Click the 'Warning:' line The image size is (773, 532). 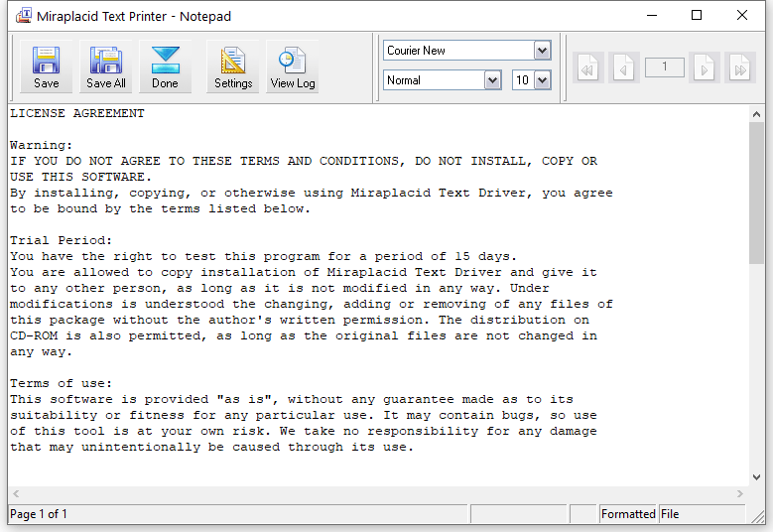pos(42,145)
